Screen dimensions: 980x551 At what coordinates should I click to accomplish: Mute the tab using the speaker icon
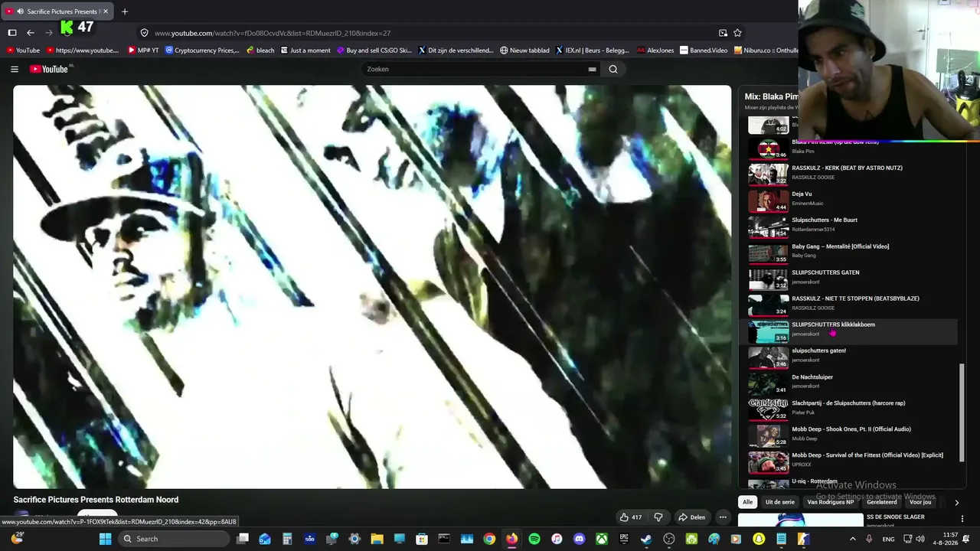coord(19,11)
